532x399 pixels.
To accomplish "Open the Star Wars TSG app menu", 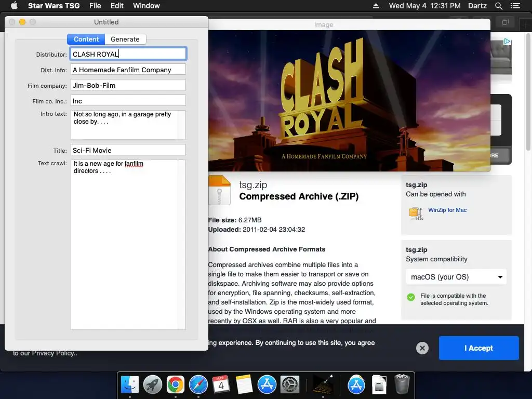I will click(x=54, y=6).
